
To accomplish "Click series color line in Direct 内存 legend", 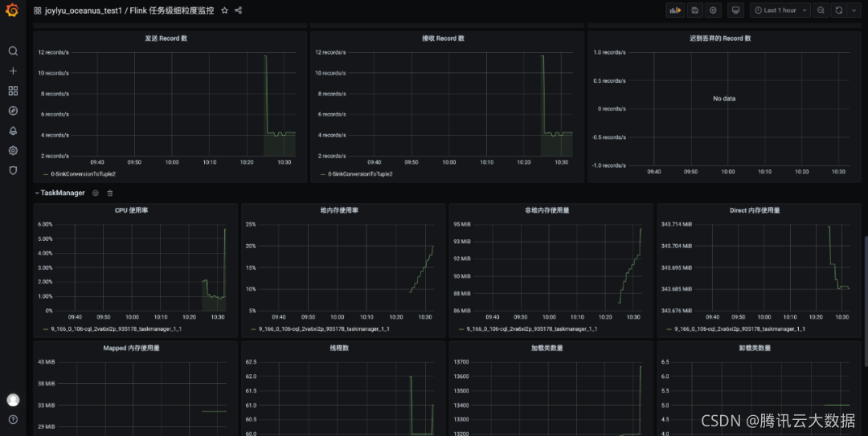I will [x=669, y=328].
